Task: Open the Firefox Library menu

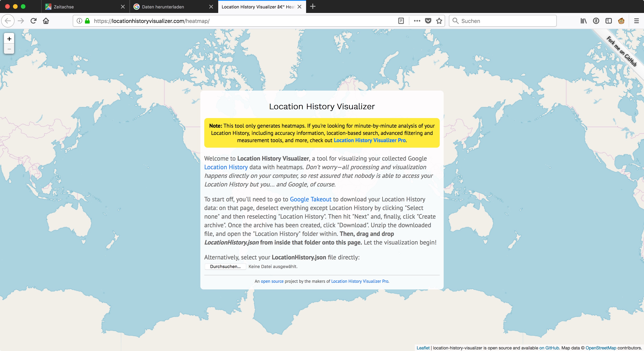Action: coord(584,21)
